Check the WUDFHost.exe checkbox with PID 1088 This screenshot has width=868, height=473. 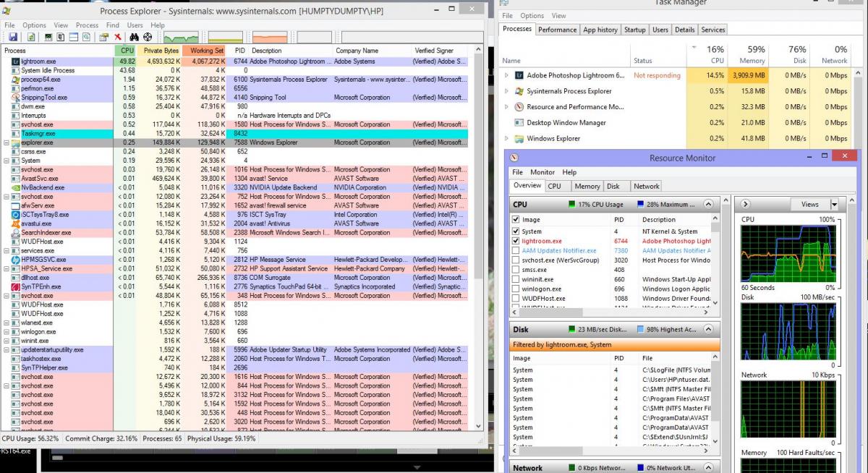click(x=516, y=298)
